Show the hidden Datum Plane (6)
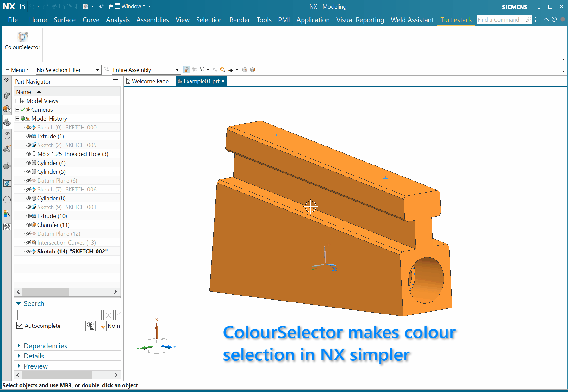Image resolution: width=568 pixels, height=392 pixels. pos(28,181)
